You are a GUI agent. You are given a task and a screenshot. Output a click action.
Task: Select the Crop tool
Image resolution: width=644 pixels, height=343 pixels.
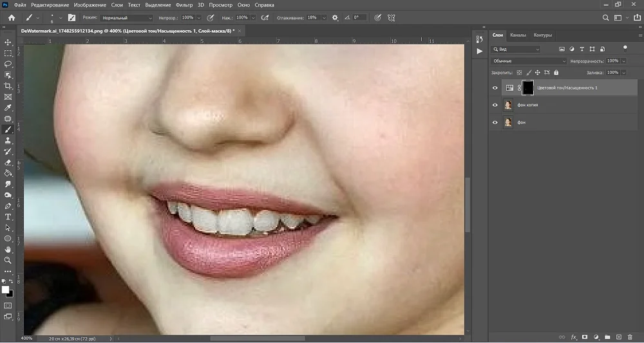tap(8, 86)
